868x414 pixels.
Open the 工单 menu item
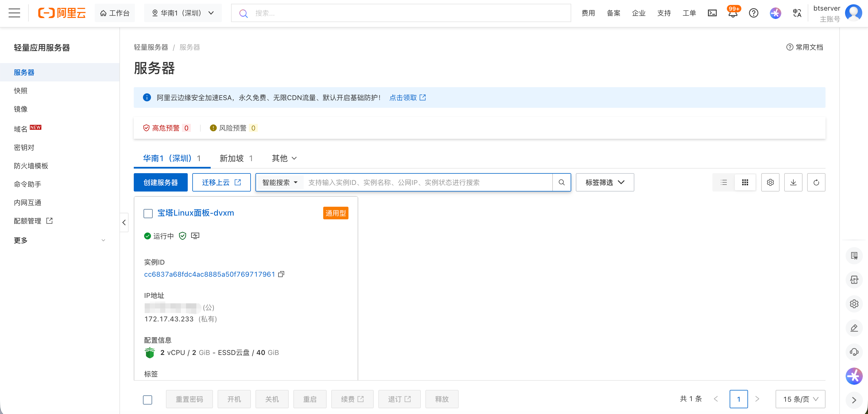tap(689, 13)
